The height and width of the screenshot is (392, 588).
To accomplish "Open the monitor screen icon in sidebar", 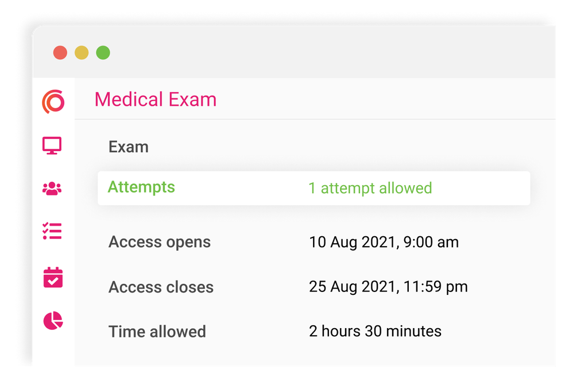I will (52, 145).
